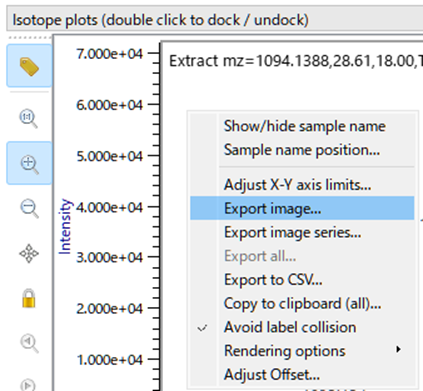Activate the pan move arrows tool
This screenshot has height=391, width=423.
tap(29, 254)
